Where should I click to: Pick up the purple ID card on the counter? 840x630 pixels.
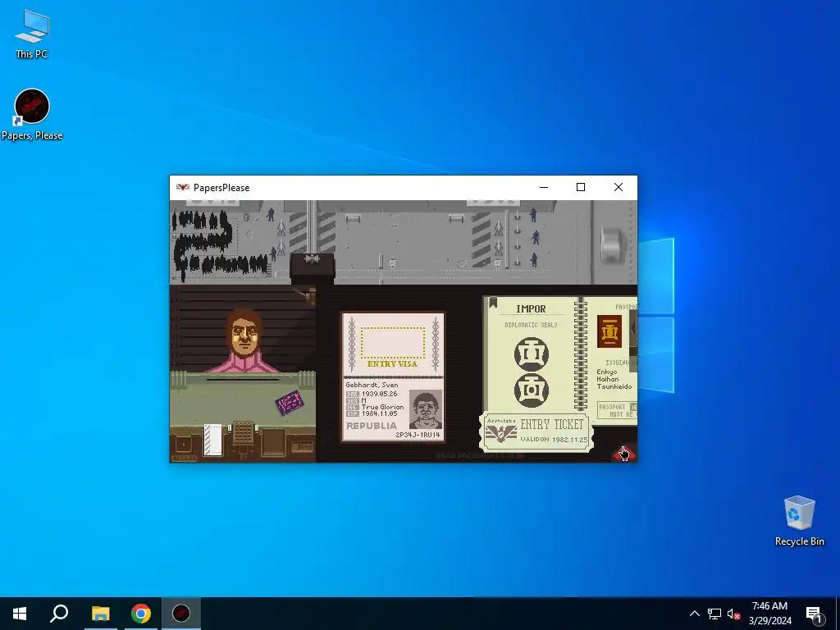[x=289, y=402]
